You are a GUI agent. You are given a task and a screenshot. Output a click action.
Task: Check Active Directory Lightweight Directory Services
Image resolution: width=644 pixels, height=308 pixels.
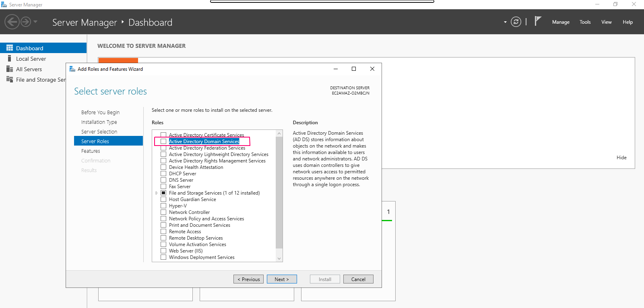(x=163, y=154)
